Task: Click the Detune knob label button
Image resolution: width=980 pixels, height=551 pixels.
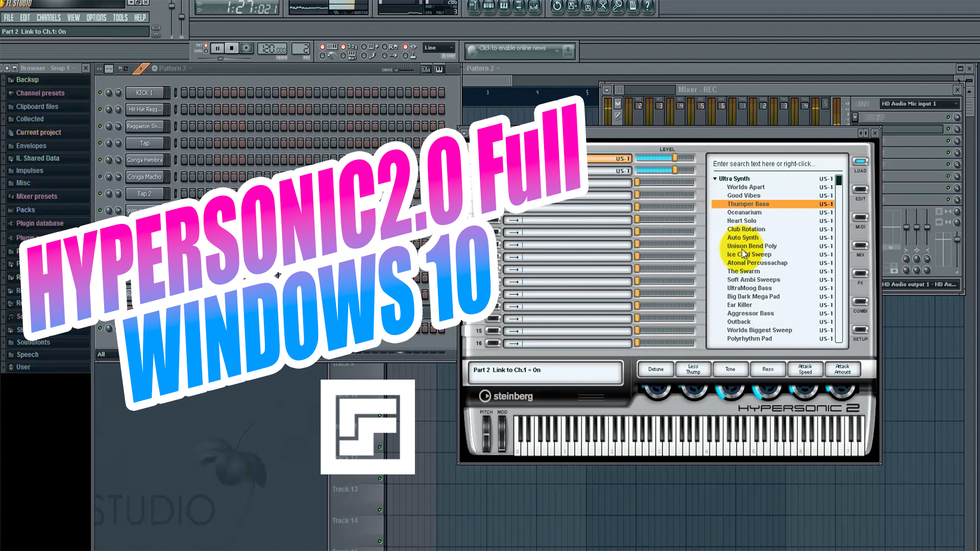Action: click(656, 369)
